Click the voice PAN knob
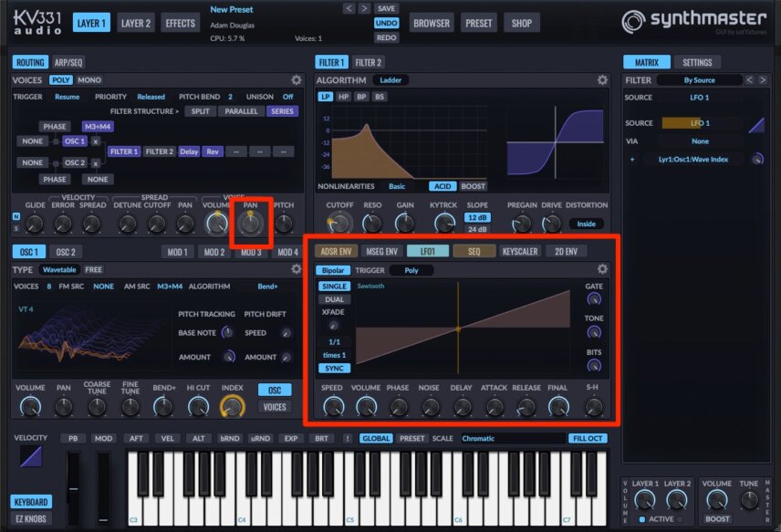781x532 pixels. point(250,224)
